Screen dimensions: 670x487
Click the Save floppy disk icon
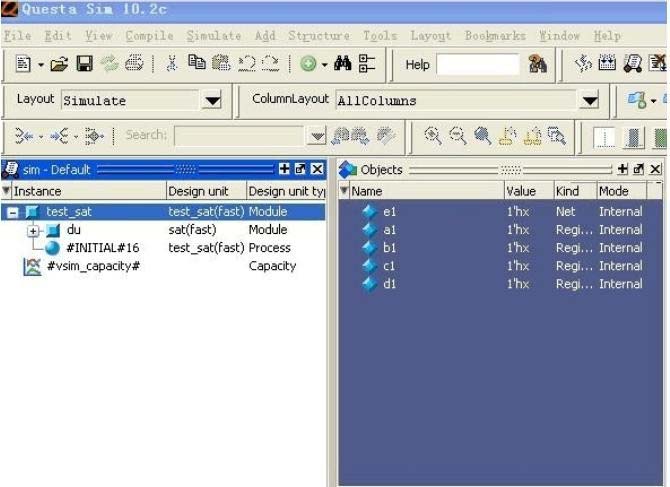coord(85,64)
